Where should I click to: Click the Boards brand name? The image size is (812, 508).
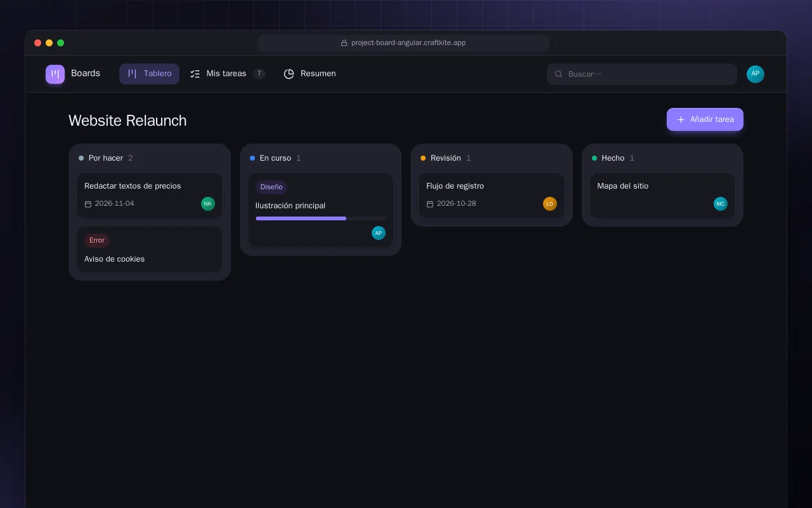coord(86,74)
